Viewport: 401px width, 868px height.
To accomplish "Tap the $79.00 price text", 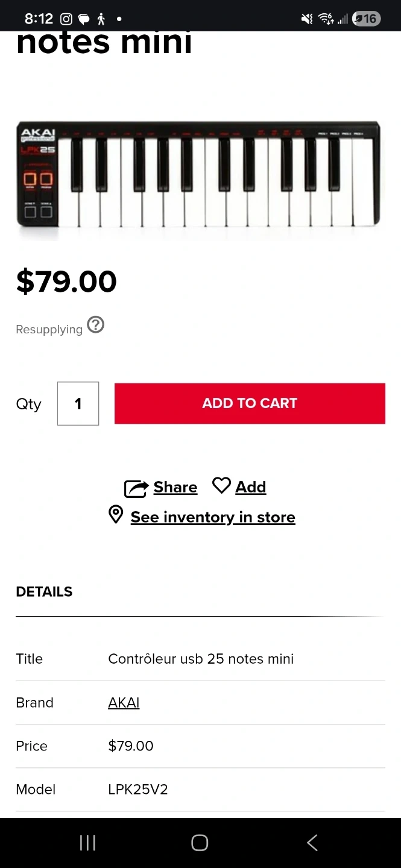I will [x=66, y=281].
